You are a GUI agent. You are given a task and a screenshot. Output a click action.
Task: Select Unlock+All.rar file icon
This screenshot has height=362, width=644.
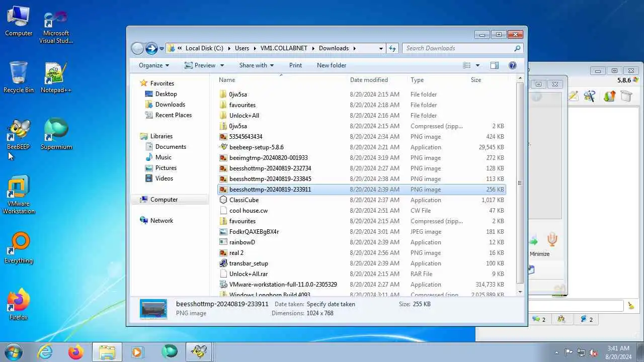(x=224, y=274)
